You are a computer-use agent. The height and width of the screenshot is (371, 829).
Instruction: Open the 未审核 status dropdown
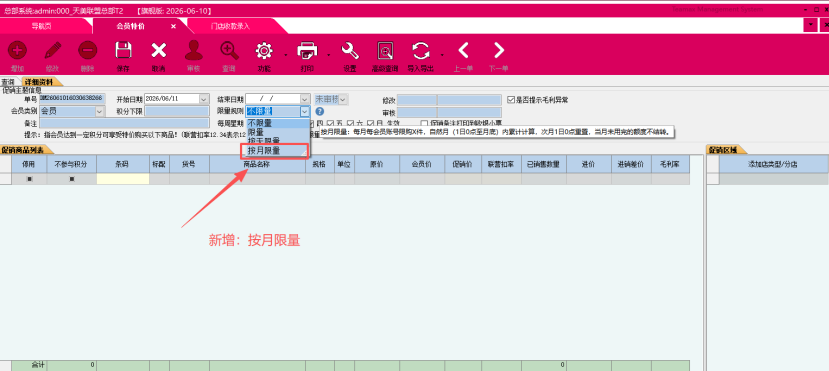pos(343,99)
